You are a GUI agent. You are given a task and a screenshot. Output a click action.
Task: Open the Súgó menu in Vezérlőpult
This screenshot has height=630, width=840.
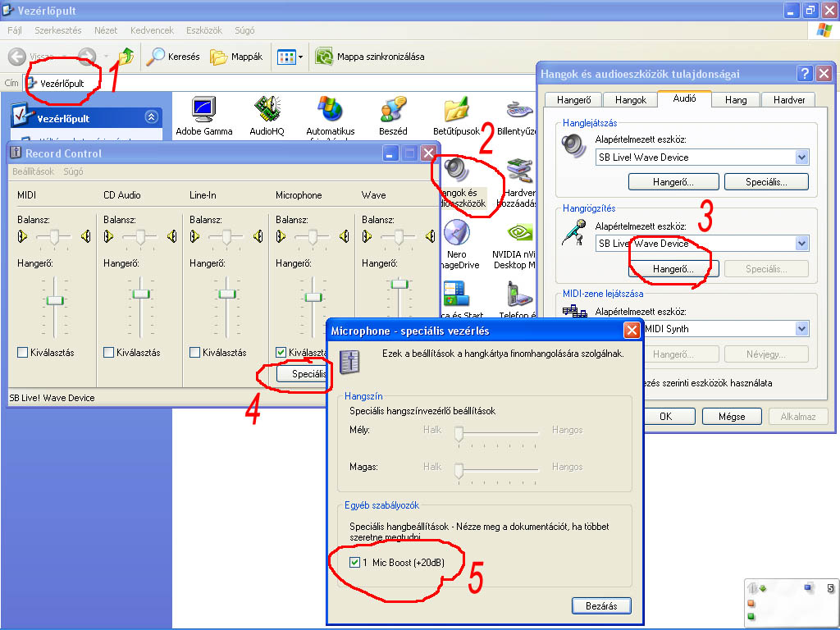[244, 30]
